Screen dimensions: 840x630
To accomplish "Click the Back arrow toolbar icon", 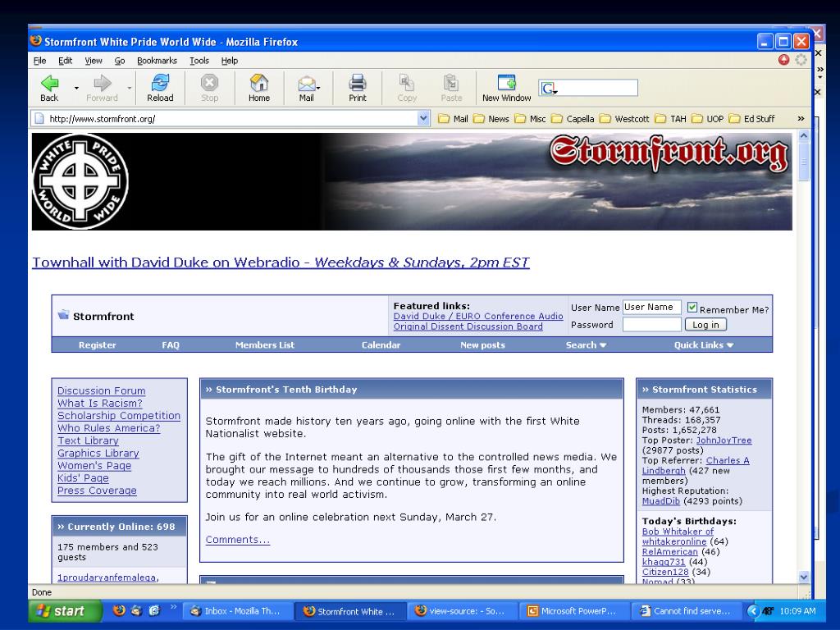I will point(49,83).
